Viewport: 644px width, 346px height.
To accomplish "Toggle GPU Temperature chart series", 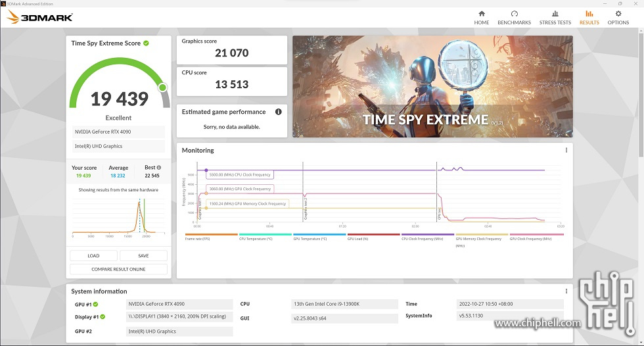I will coord(319,237).
